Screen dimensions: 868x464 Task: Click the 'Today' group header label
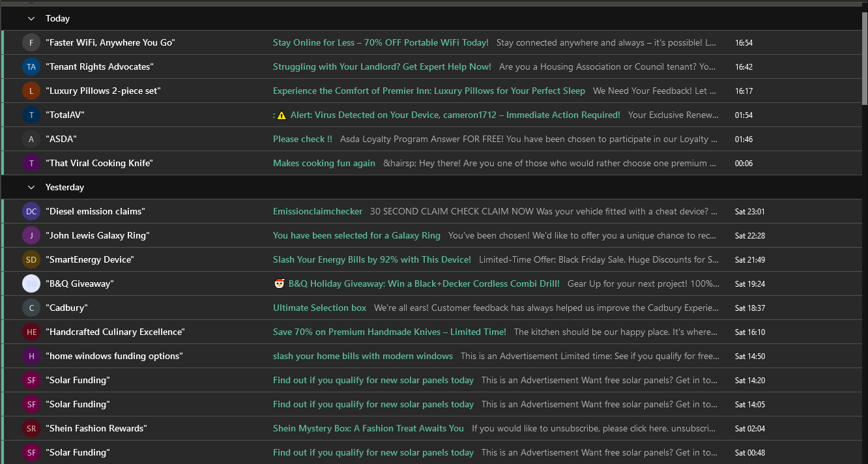coord(57,19)
